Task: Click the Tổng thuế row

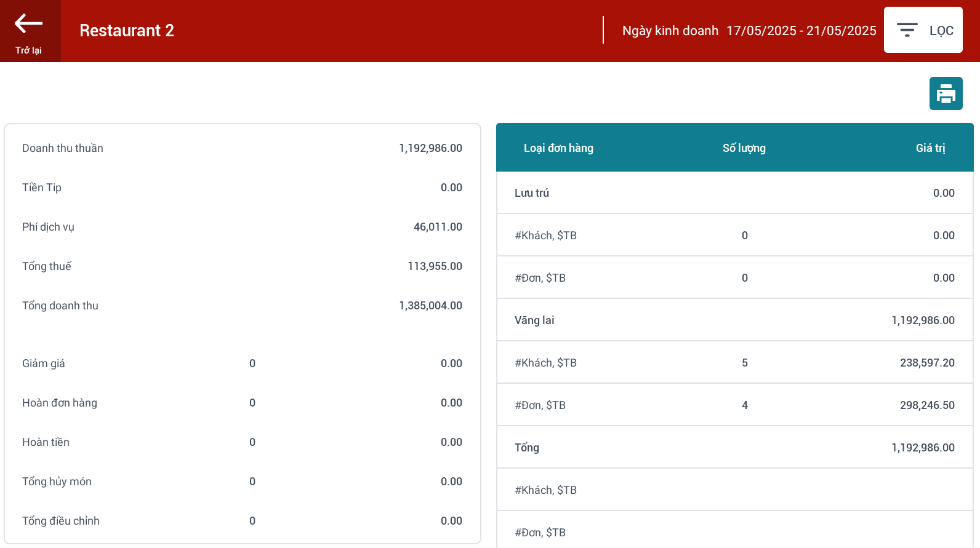Action: coord(242,266)
